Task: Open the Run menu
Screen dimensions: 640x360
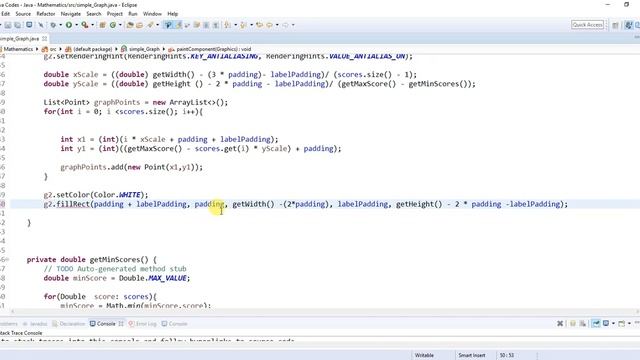Action: point(133,13)
